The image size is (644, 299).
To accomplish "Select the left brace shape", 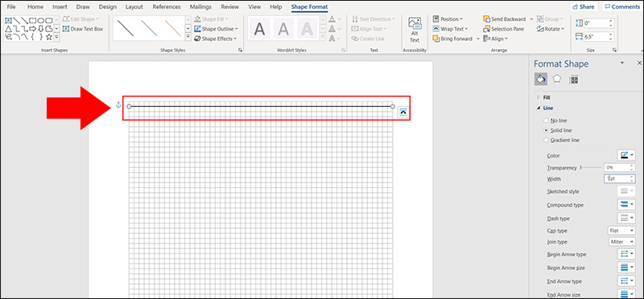I will [x=33, y=37].
